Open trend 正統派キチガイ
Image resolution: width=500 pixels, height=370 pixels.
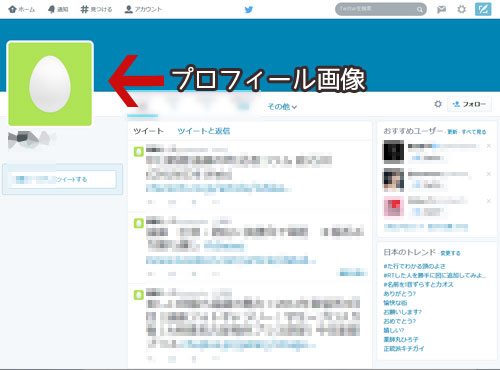pos(404,349)
